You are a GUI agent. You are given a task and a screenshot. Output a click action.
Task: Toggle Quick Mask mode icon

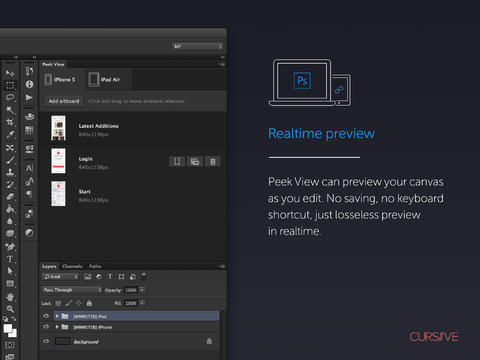pyautogui.click(x=10, y=345)
